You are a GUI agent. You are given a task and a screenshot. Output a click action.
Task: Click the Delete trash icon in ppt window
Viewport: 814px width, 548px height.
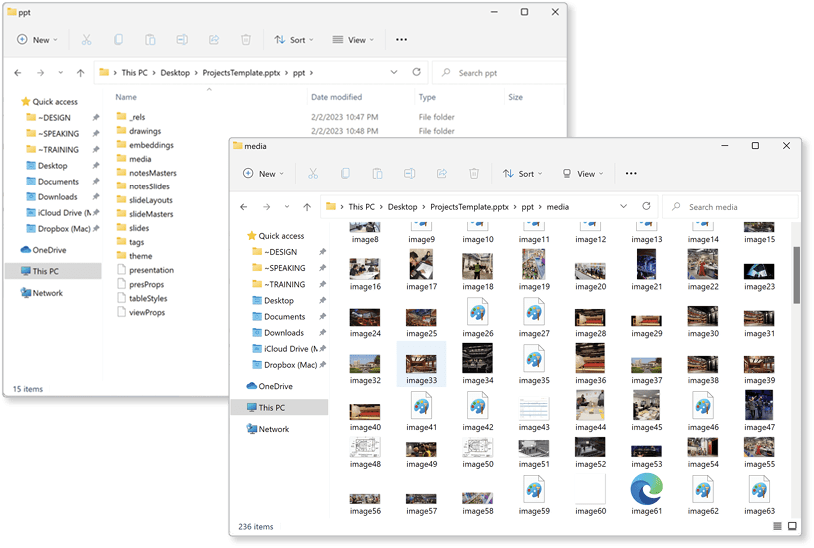[x=246, y=39]
